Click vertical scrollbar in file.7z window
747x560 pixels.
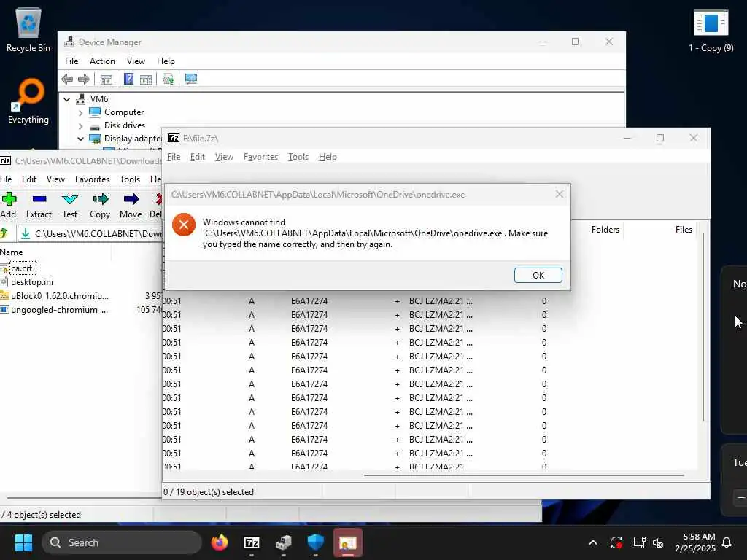[703, 327]
